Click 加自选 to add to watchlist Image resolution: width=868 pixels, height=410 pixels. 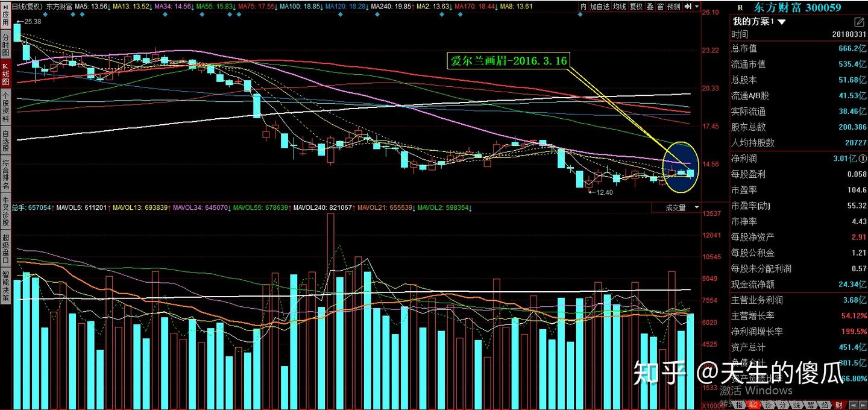[x=599, y=6]
